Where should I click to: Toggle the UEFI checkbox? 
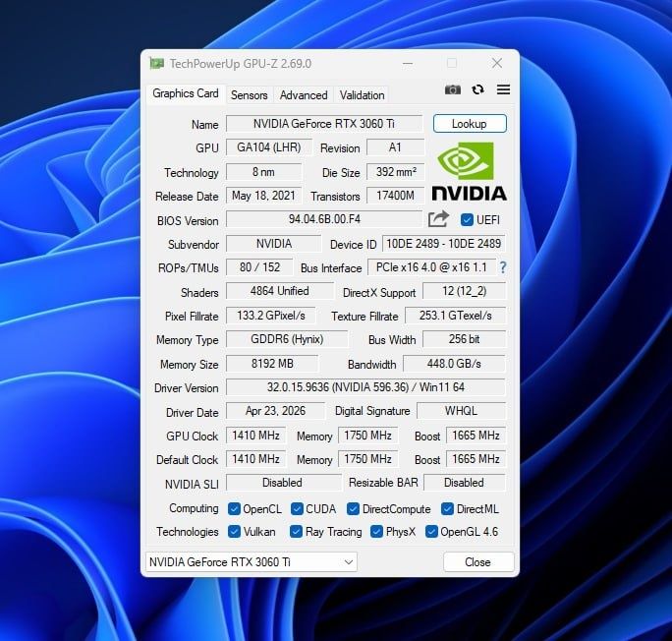(x=467, y=220)
